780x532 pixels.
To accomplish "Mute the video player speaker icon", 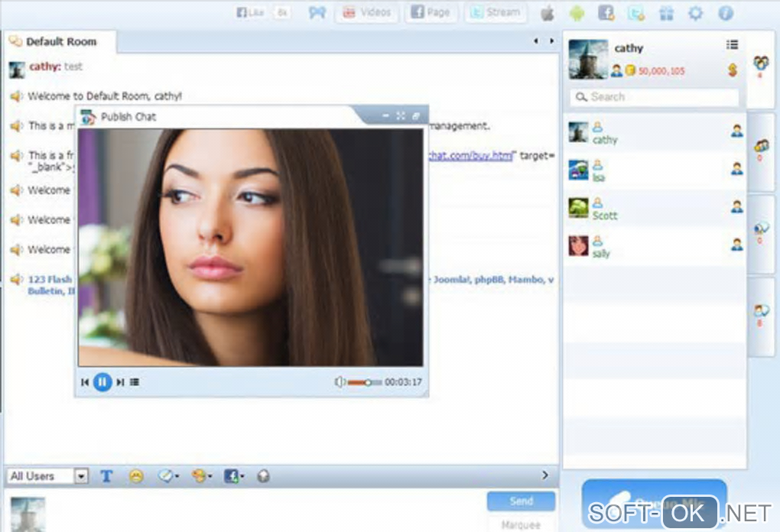I will 340,382.
